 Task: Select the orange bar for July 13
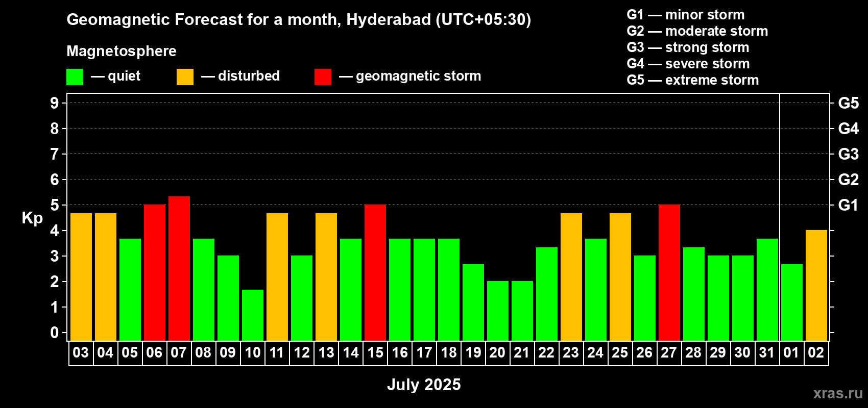[326, 277]
